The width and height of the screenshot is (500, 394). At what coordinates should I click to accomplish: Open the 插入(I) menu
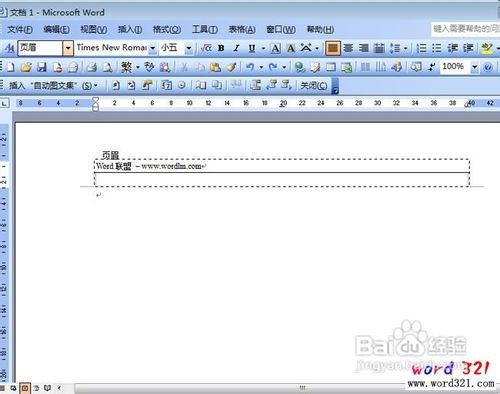coord(130,30)
